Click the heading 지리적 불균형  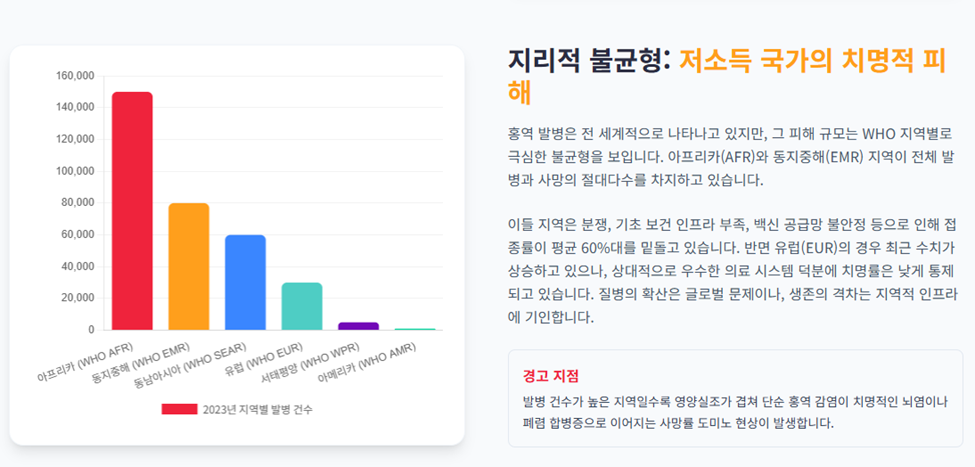click(x=589, y=61)
